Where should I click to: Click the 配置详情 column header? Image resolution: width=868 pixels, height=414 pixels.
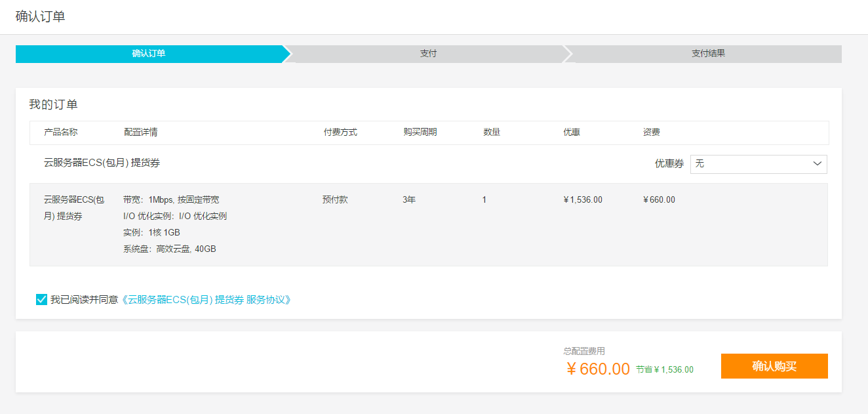tap(140, 133)
